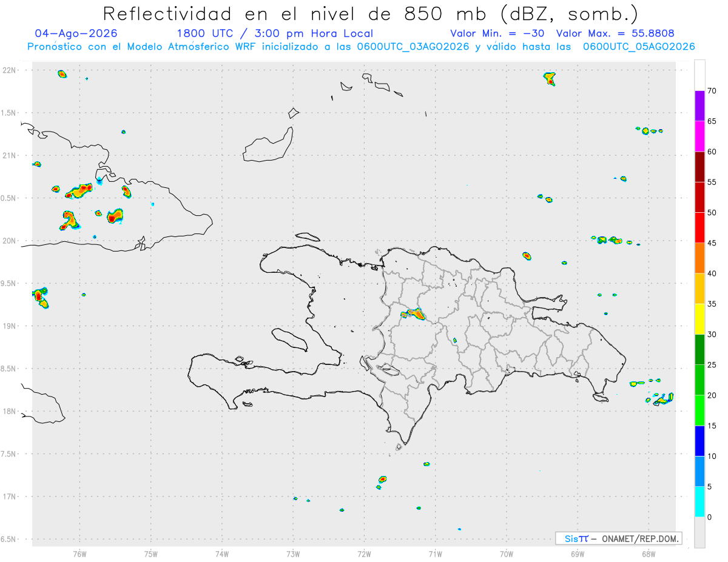Image resolution: width=728 pixels, height=562 pixels.
Task: Click the longitude axis label "74W"
Action: click(x=222, y=554)
